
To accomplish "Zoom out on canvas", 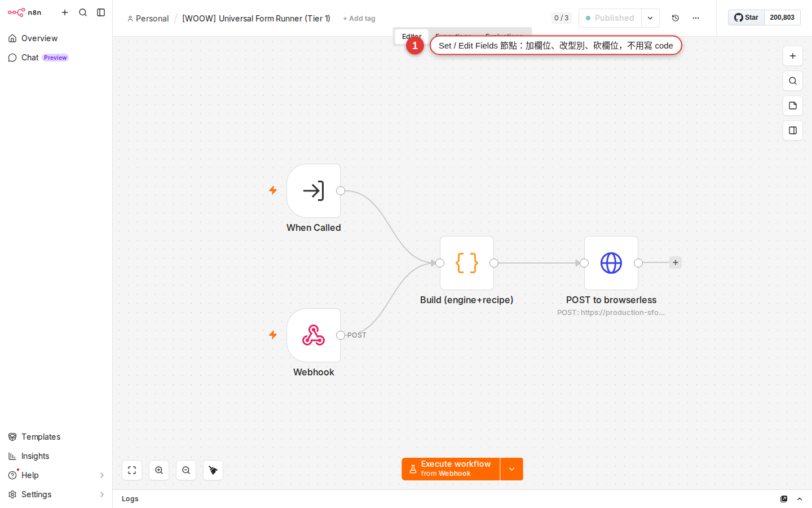I will [x=186, y=470].
